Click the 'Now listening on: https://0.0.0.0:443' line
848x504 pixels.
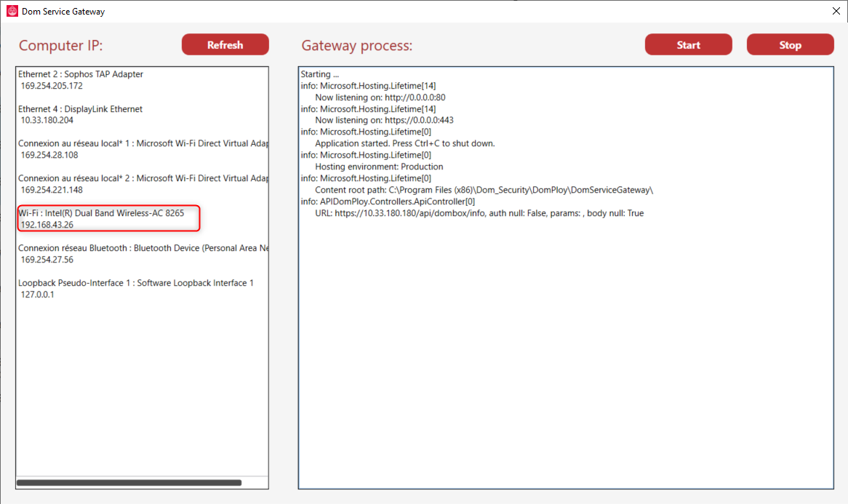click(384, 120)
